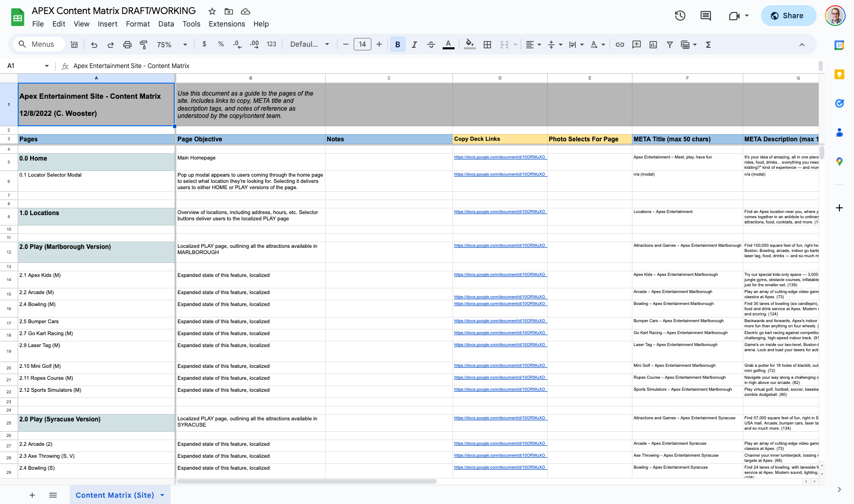Screen dimensions: 854x504
Task: Expand the Name box dropdown arrow
Action: [47, 66]
